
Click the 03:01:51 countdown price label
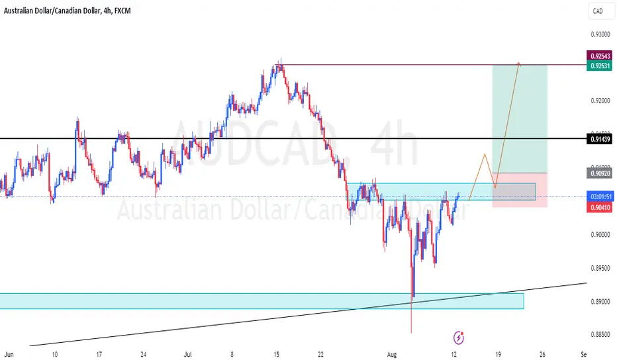599,197
